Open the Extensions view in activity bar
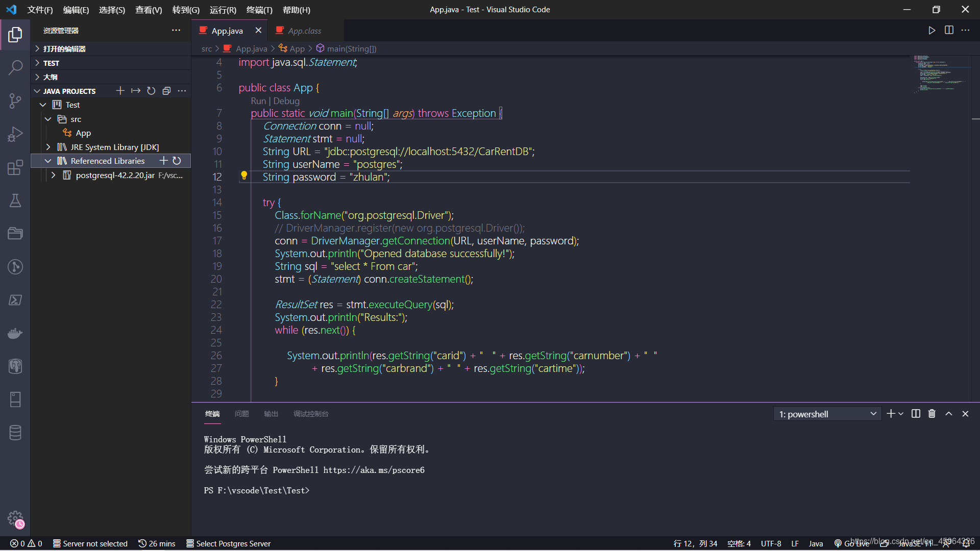The height and width of the screenshot is (551, 980). pos(15,167)
